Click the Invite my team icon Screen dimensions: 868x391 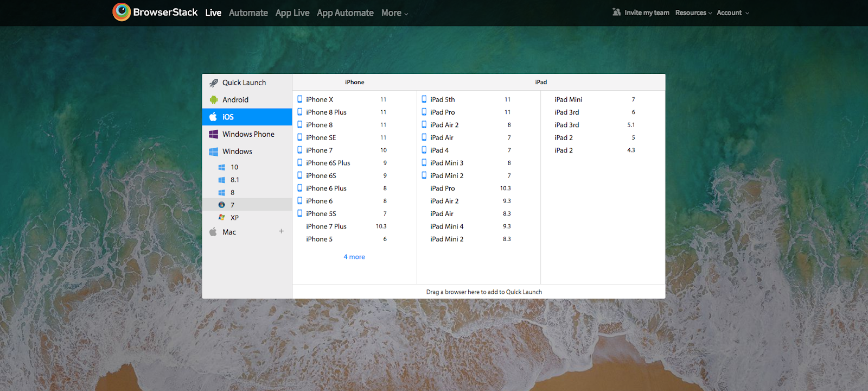616,12
